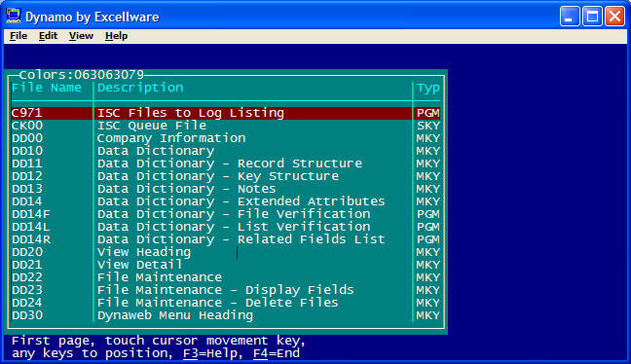The image size is (631, 364).
Task: Open the Edit menu
Action: pyautogui.click(x=48, y=36)
